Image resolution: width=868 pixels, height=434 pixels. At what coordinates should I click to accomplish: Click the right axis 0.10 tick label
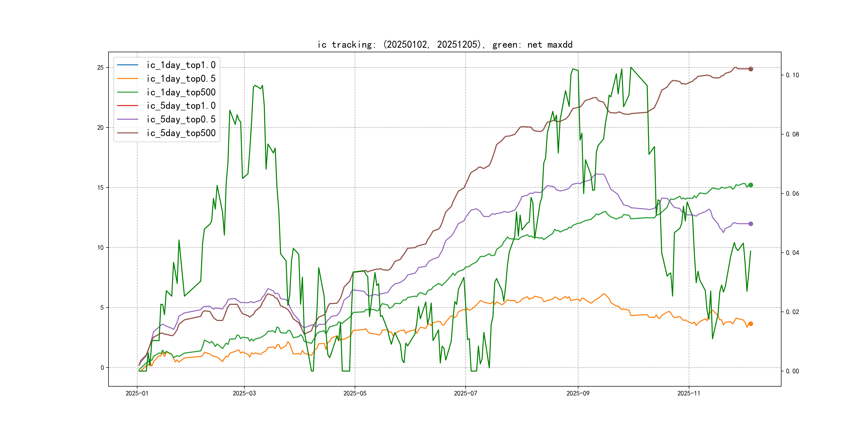(792, 75)
